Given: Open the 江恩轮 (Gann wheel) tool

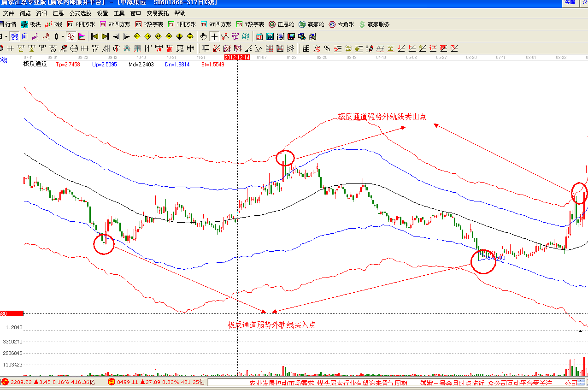Looking at the screenshot, I should (281, 24).
